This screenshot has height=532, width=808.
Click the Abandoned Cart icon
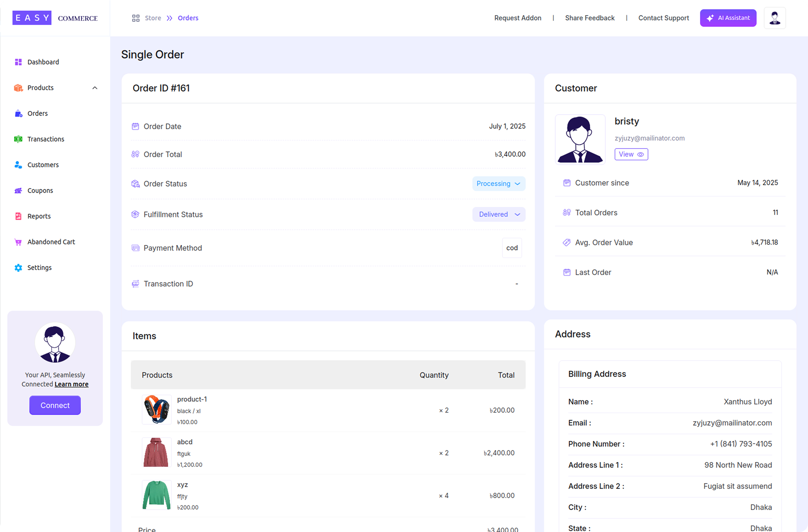[x=18, y=242]
